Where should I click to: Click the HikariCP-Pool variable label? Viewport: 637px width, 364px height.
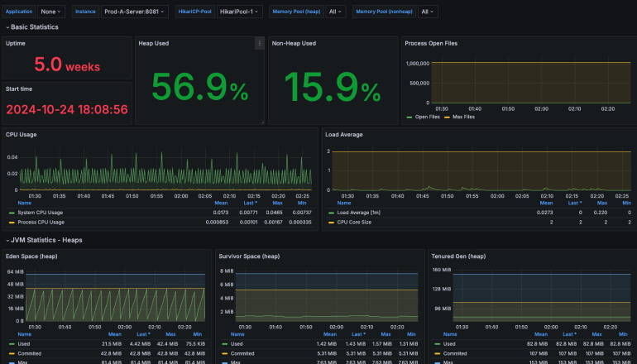pyautogui.click(x=194, y=12)
